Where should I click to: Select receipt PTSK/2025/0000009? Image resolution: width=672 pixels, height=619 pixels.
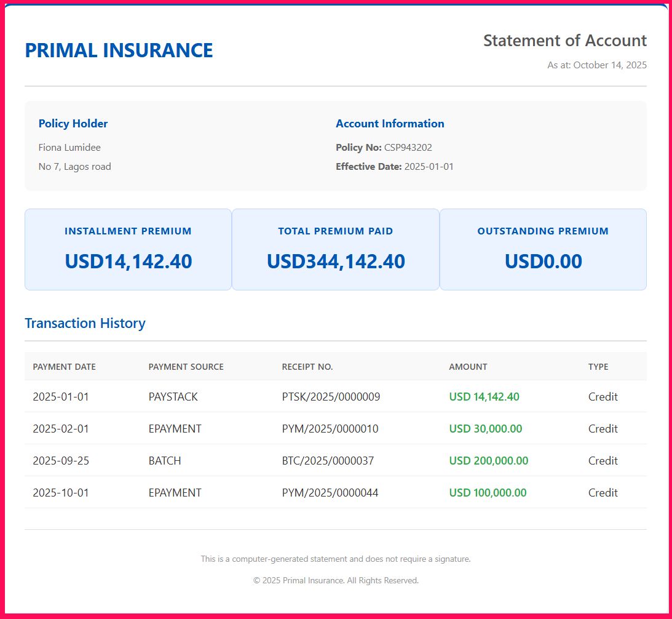tap(331, 397)
